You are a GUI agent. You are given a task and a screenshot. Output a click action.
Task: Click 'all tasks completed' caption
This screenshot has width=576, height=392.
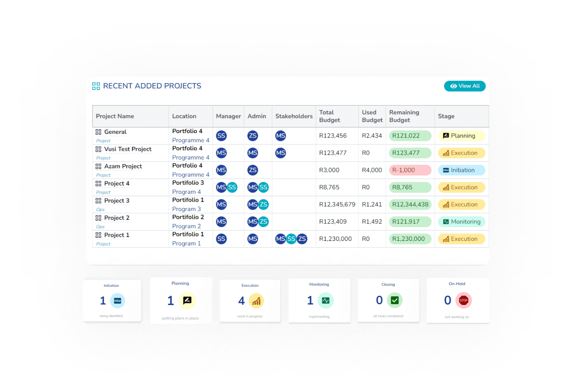click(x=388, y=316)
